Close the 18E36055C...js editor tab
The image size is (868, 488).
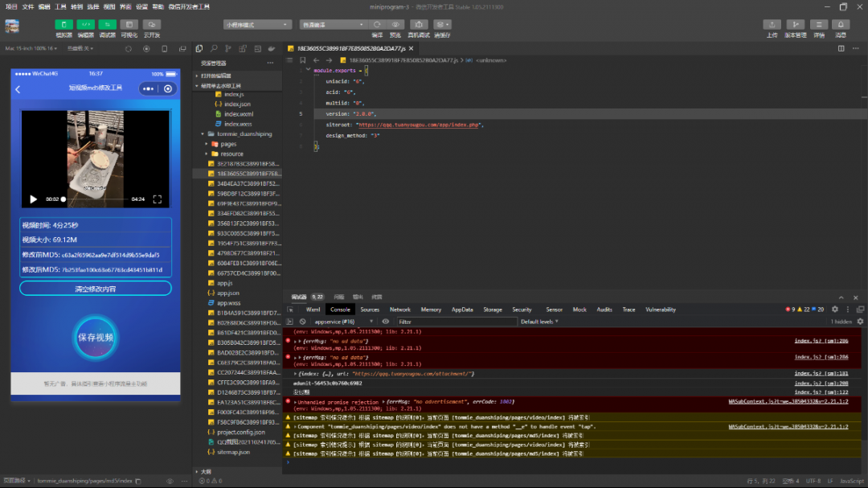[411, 48]
